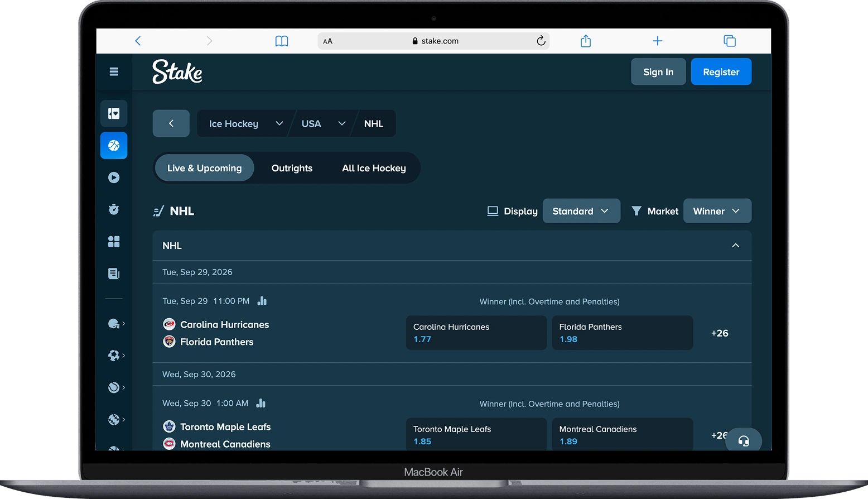The image size is (868, 499).
Task: Go forward in Safari browser
Action: [x=209, y=41]
